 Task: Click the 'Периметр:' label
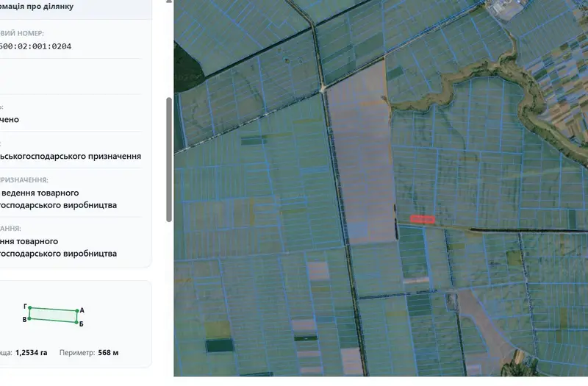pos(77,353)
